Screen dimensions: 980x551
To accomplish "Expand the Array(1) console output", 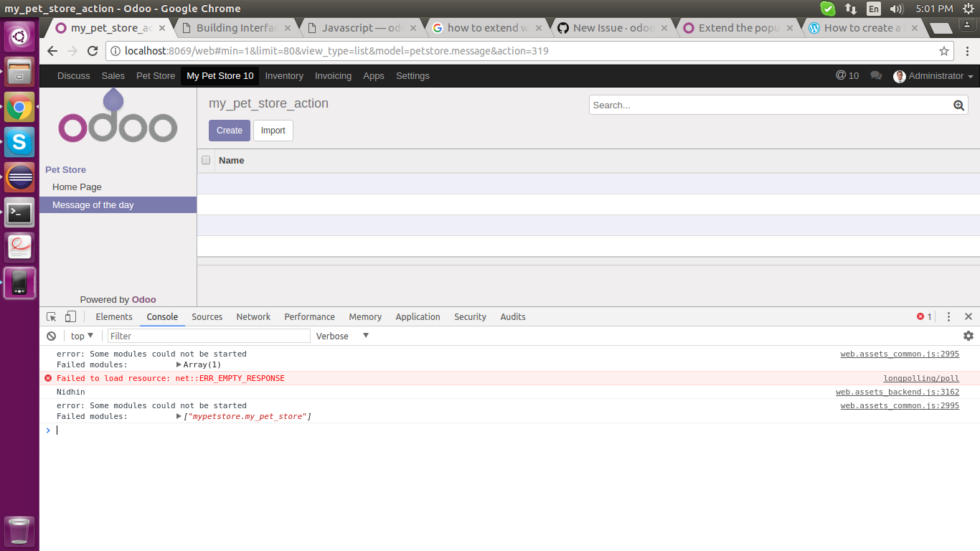I will [x=179, y=364].
